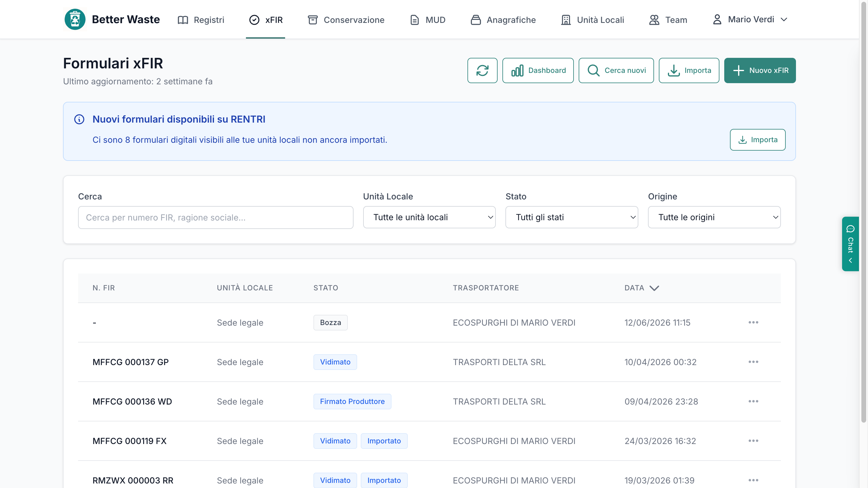This screenshot has width=868, height=488.
Task: Expand the Mario Verdi user menu
Action: (750, 20)
